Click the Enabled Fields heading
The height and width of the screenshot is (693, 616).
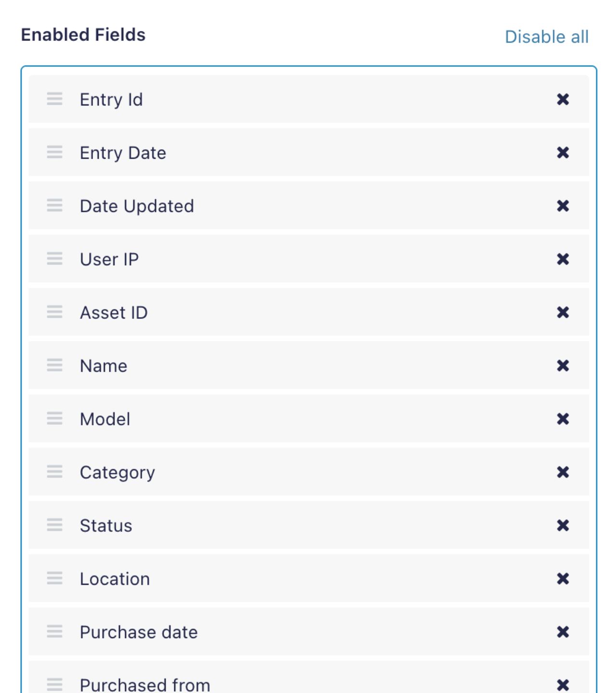82,34
